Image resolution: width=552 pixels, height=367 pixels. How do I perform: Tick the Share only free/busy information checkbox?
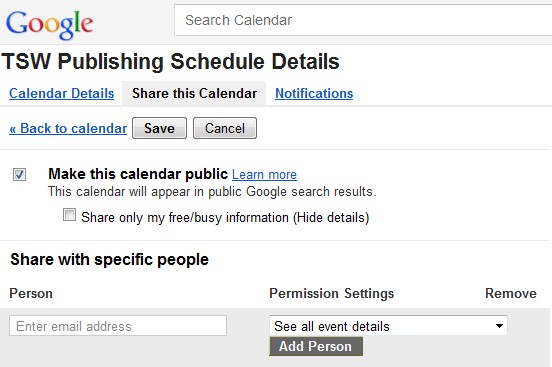click(x=69, y=214)
